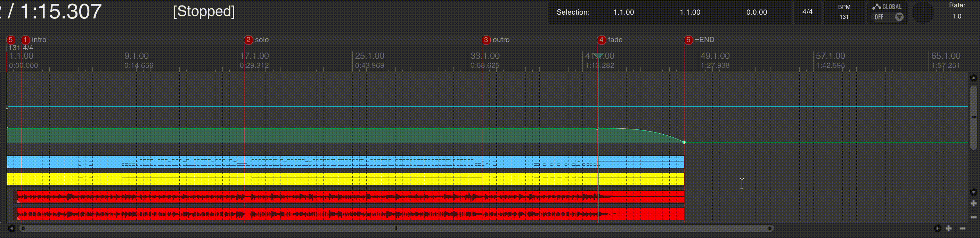980x238 pixels.
Task: Click the 131 4/4 tempo marker on ruler
Action: pos(21,48)
